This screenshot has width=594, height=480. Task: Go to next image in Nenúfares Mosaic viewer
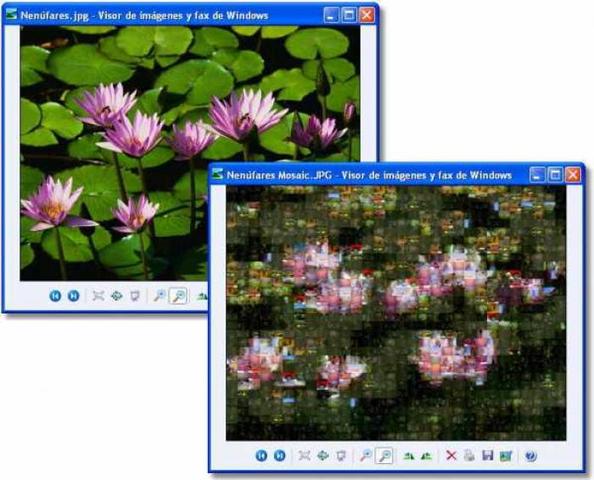click(280, 455)
